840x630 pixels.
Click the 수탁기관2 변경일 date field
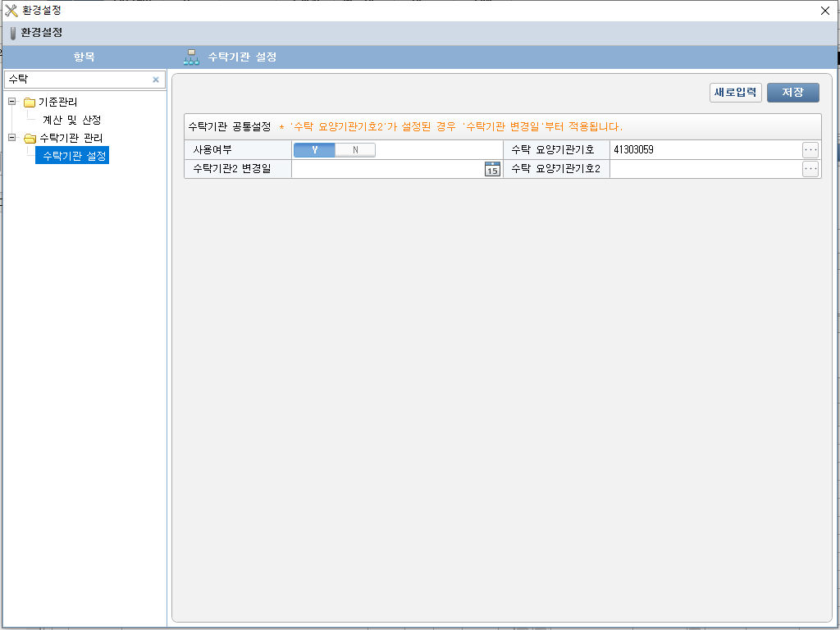coord(387,170)
